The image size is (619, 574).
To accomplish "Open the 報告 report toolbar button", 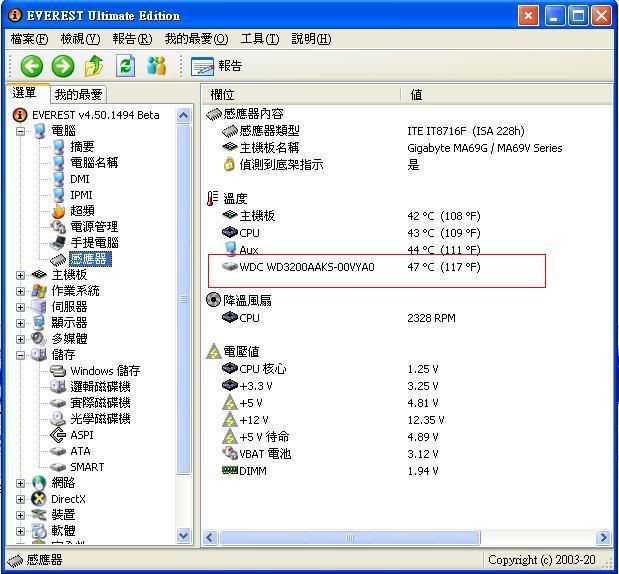I will 216,66.
